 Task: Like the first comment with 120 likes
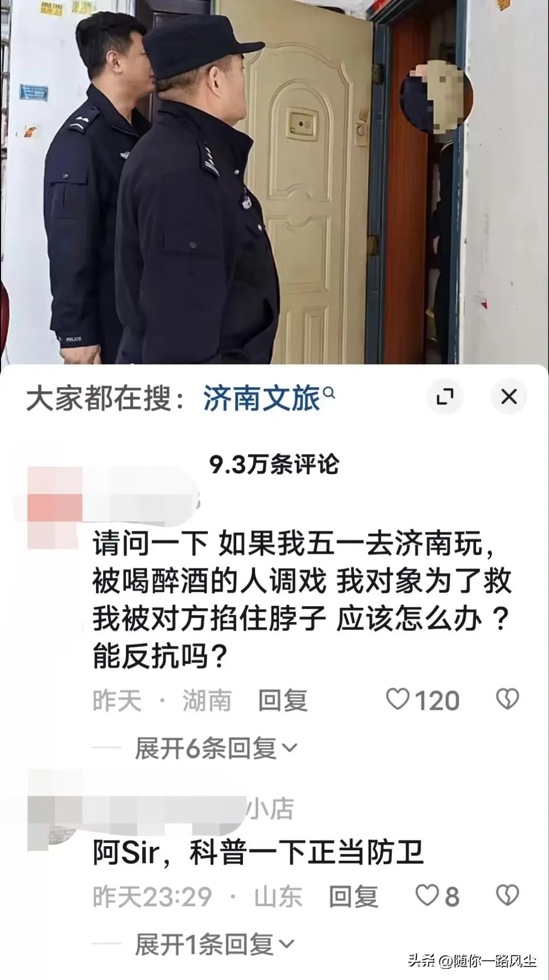pos(398,700)
